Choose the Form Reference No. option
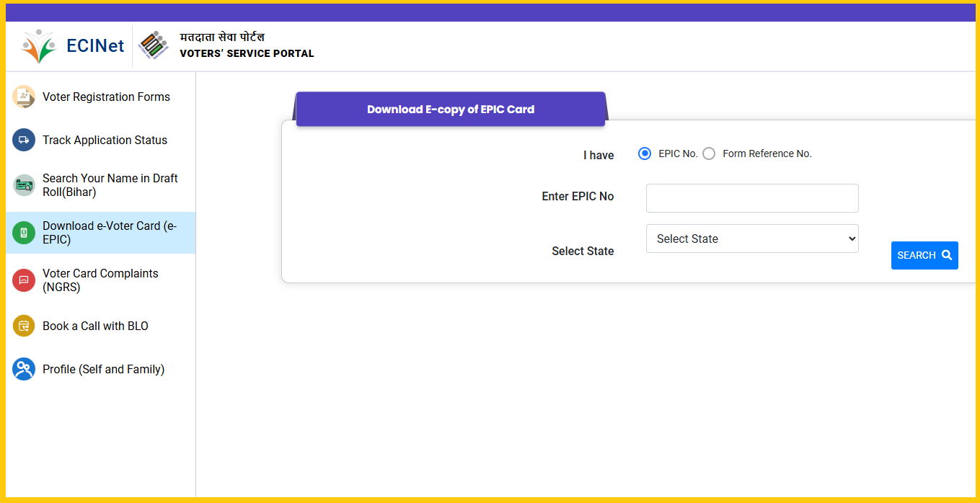This screenshot has width=980, height=503. click(709, 153)
